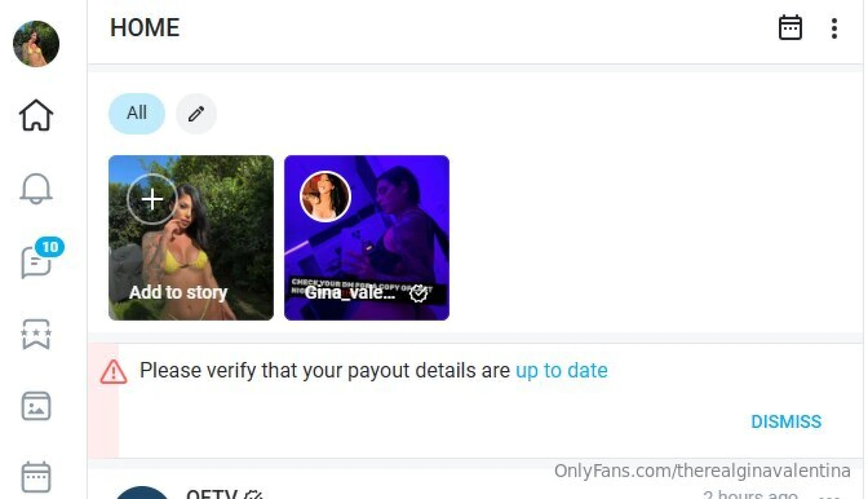Click the Gina_vale story avatar circle
The width and height of the screenshot is (868, 499).
pos(325,197)
